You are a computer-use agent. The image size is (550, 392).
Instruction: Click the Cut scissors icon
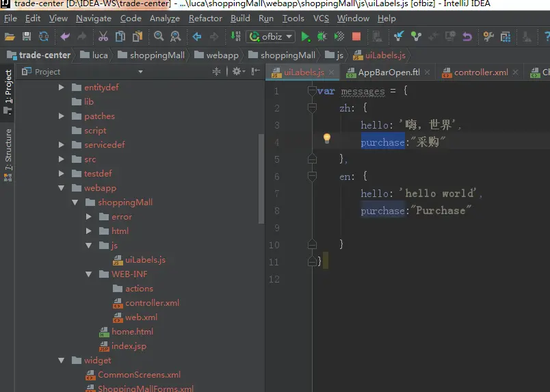103,36
